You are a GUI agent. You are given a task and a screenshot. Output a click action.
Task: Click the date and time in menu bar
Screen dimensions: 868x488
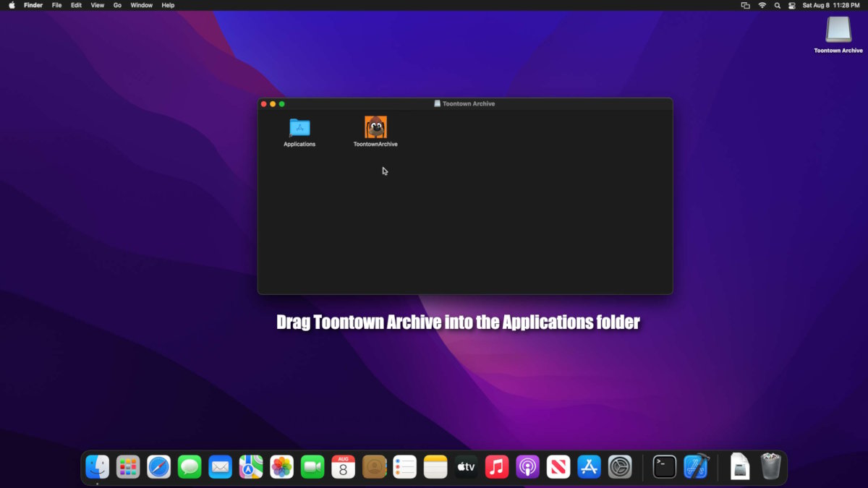click(x=831, y=5)
